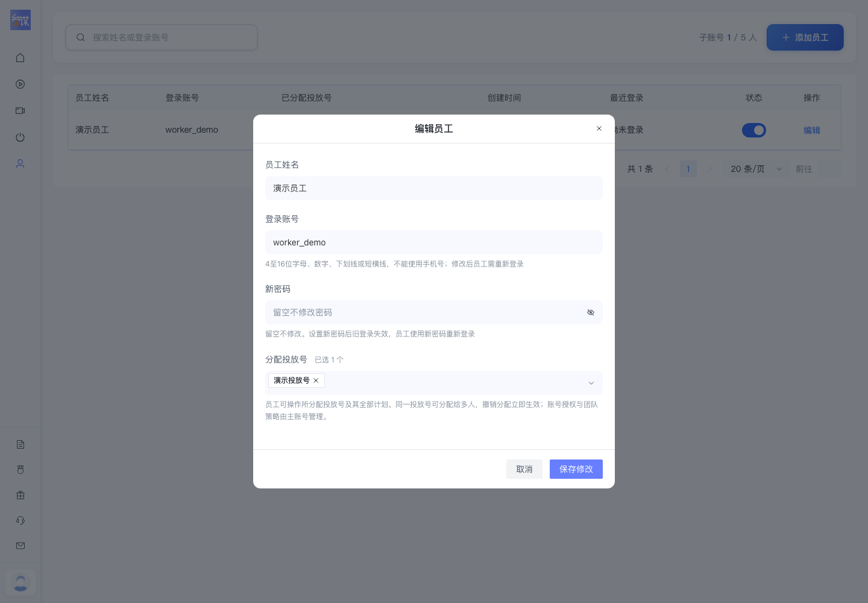Go to the next page arrow
This screenshot has height=603, width=868.
coord(710,169)
